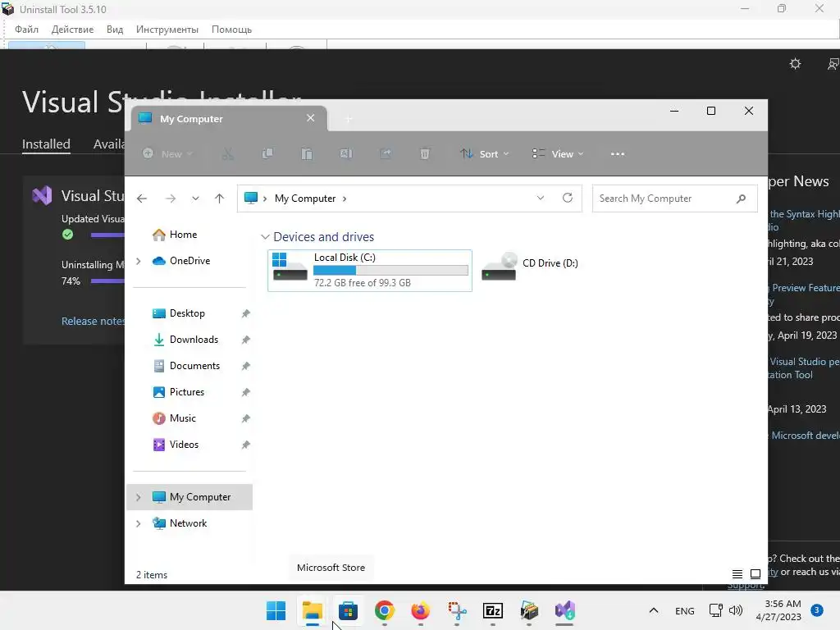Select the Local Disk (C:) drive

370,271
